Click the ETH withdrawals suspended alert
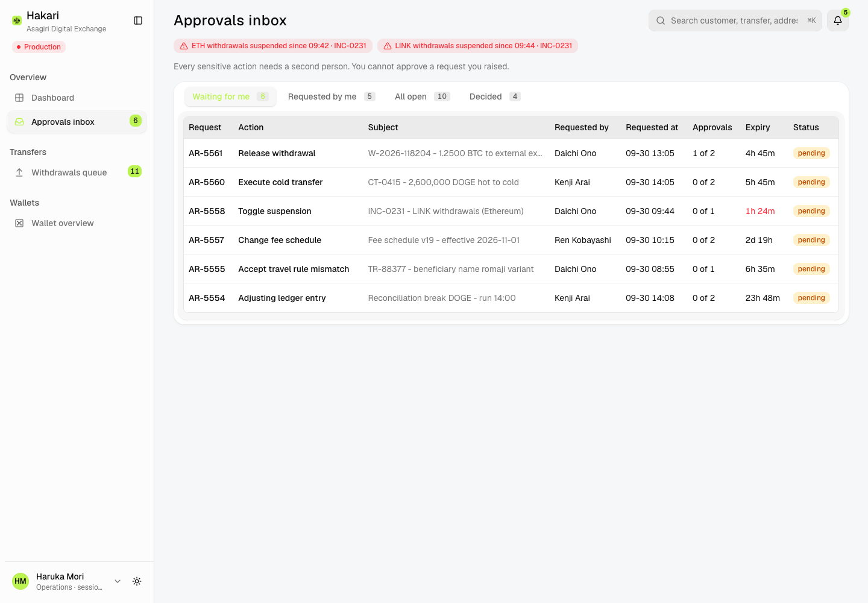The width and height of the screenshot is (868, 603). coord(273,46)
